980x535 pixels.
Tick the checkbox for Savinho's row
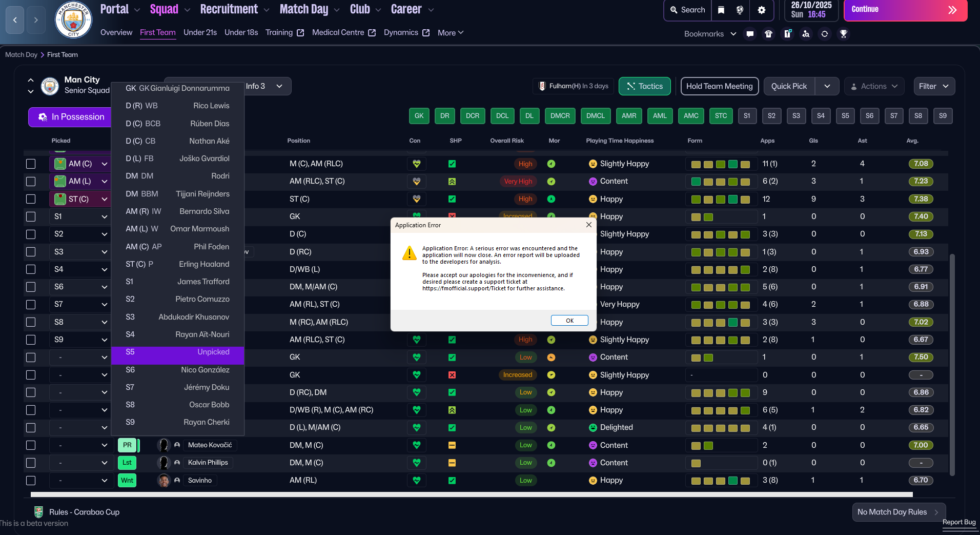coord(31,481)
